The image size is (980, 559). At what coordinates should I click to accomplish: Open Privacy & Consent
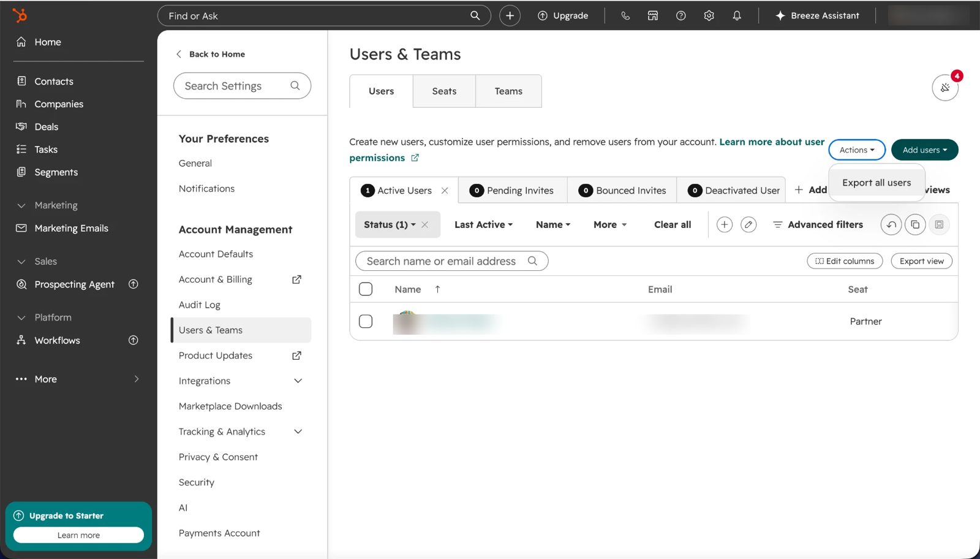click(218, 457)
